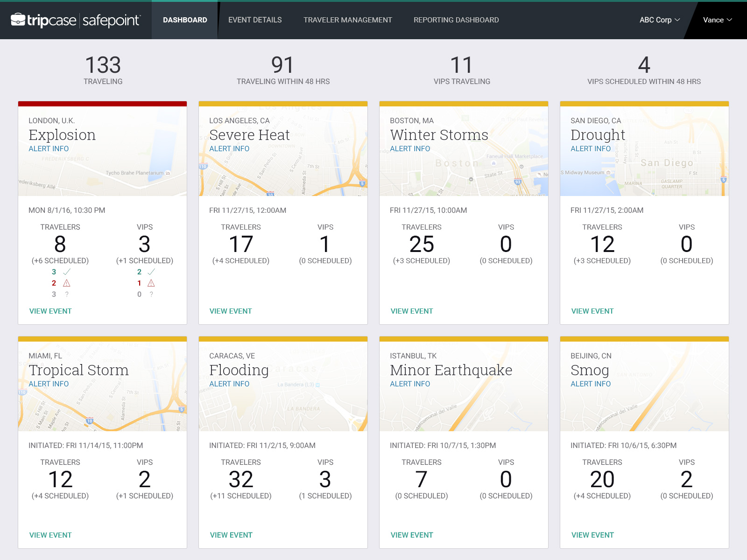View the Boston Winter Storms event
The height and width of the screenshot is (560, 747).
tap(411, 311)
